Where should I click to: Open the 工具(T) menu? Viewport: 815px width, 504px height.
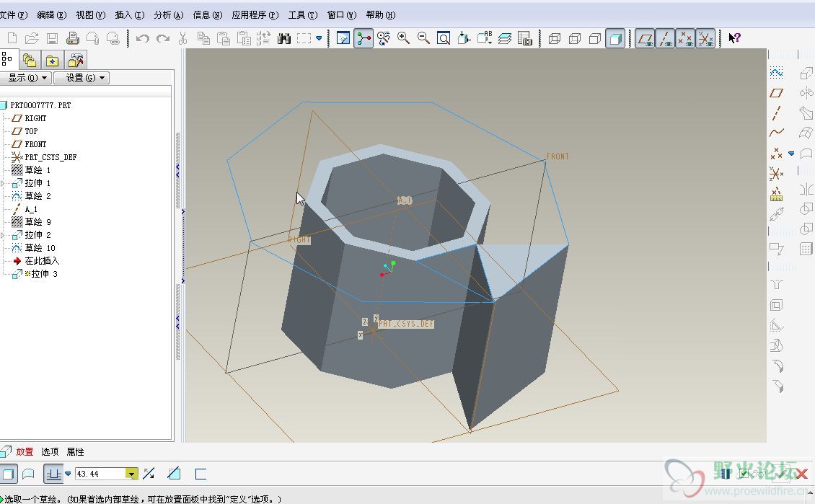pos(303,15)
